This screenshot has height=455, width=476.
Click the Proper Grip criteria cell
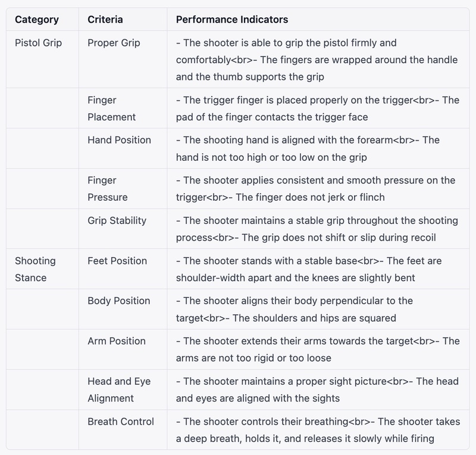[x=114, y=43]
